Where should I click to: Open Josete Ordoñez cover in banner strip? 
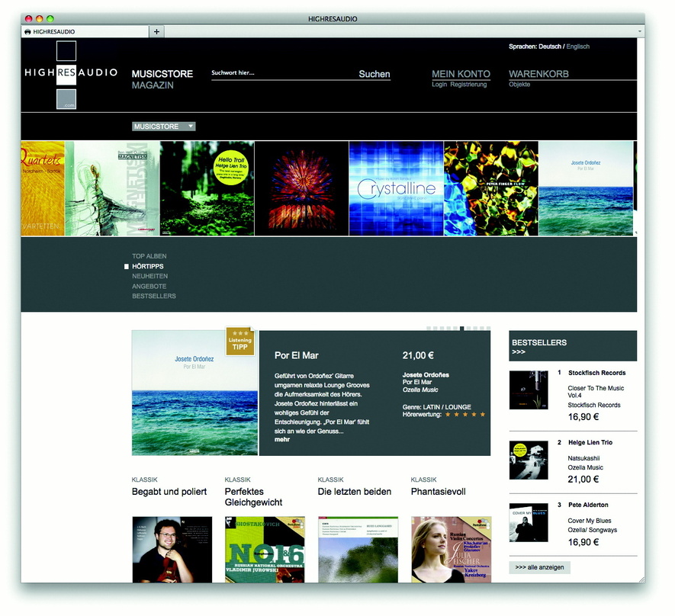click(x=586, y=188)
